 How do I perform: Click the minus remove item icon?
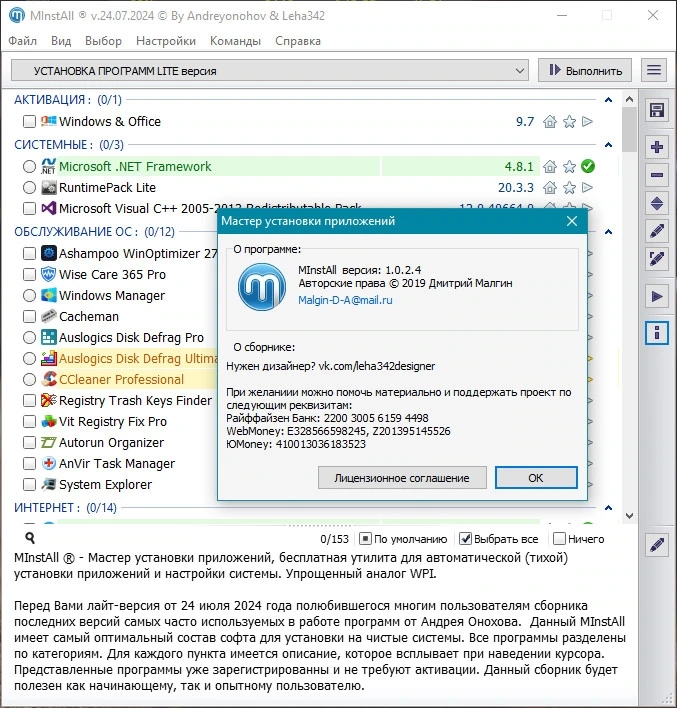pyautogui.click(x=656, y=175)
